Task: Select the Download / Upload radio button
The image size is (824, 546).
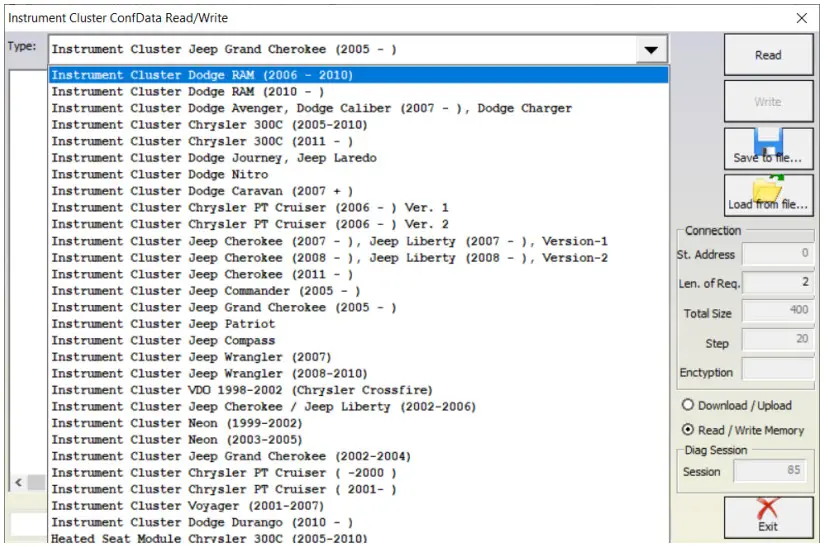Action: coord(688,405)
